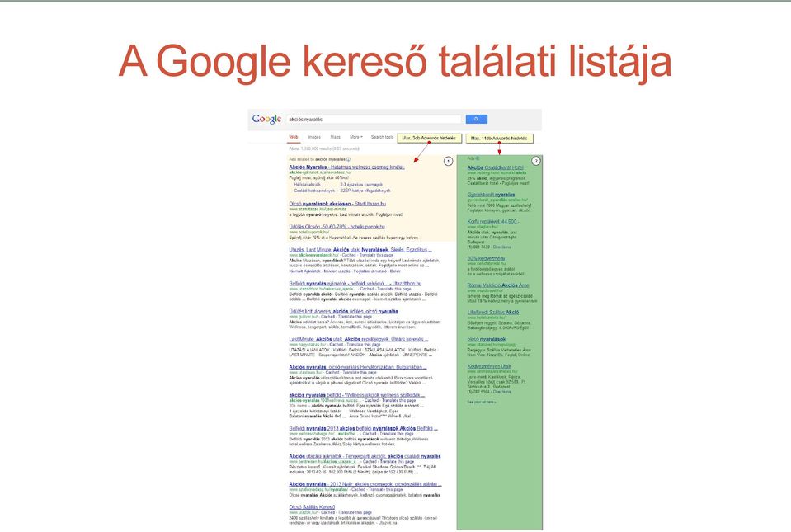Open the 'Olcsó Szállás Kereső' result
Image resolution: width=791 pixels, height=532 pixels.
(312, 506)
